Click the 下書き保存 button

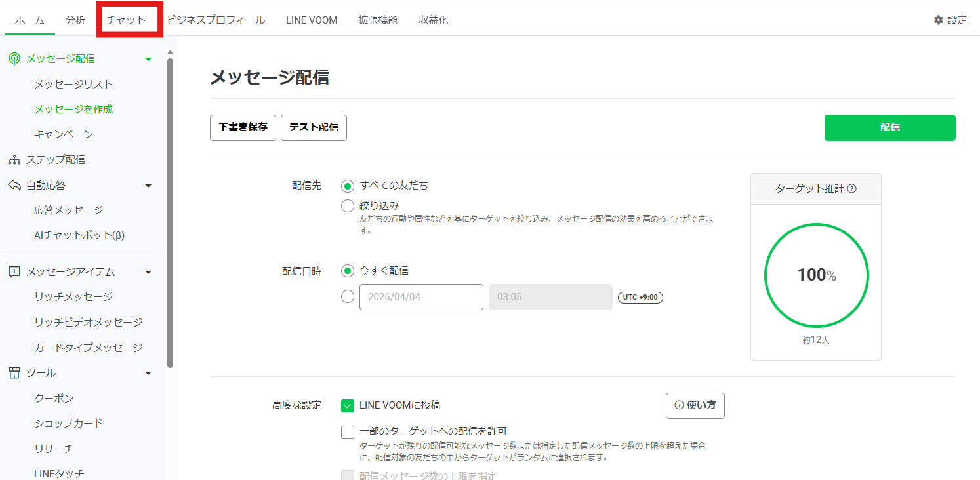click(x=243, y=128)
